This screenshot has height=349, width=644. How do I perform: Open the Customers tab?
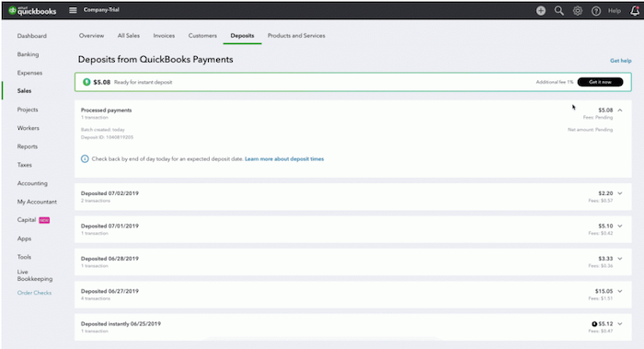tap(202, 36)
